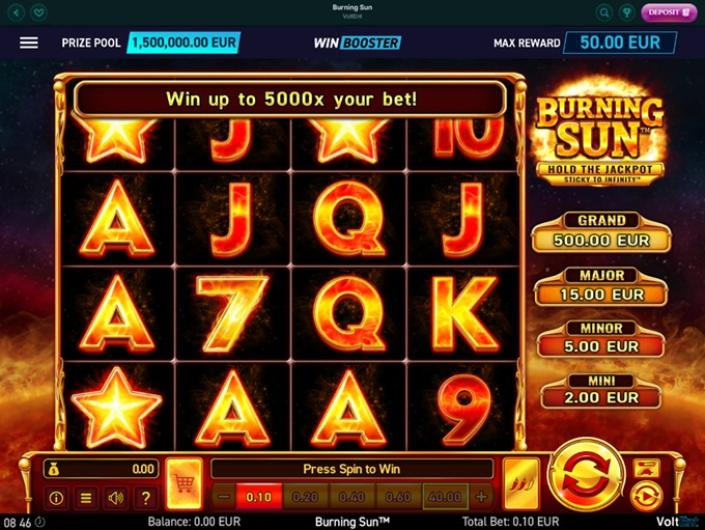The width and height of the screenshot is (705, 530).
Task: Go back with the arrow icon
Action: pos(16,12)
